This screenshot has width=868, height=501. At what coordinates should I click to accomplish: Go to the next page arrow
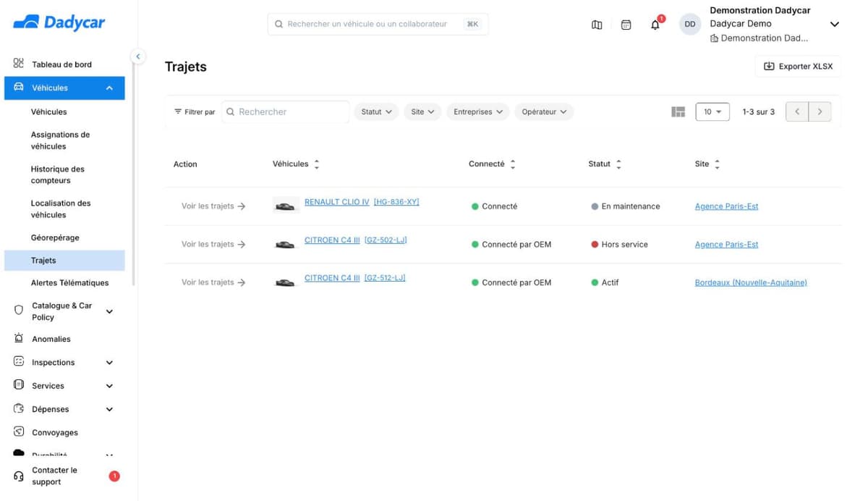pos(820,111)
